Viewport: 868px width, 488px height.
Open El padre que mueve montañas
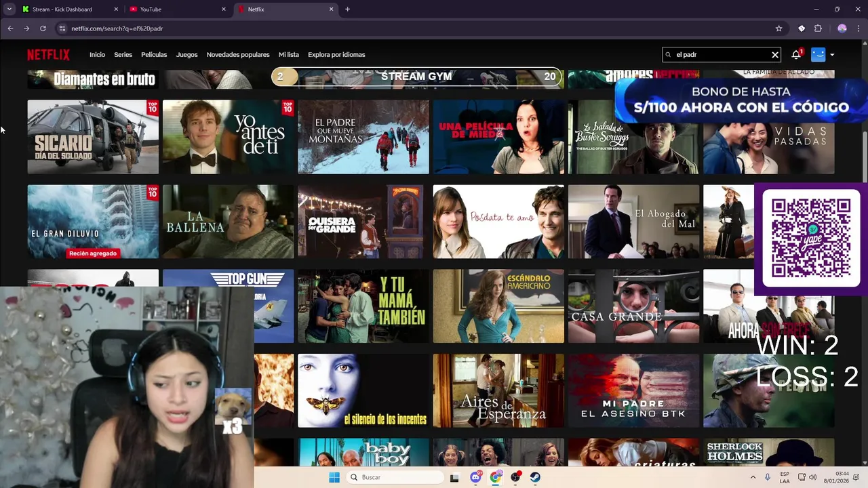click(363, 137)
